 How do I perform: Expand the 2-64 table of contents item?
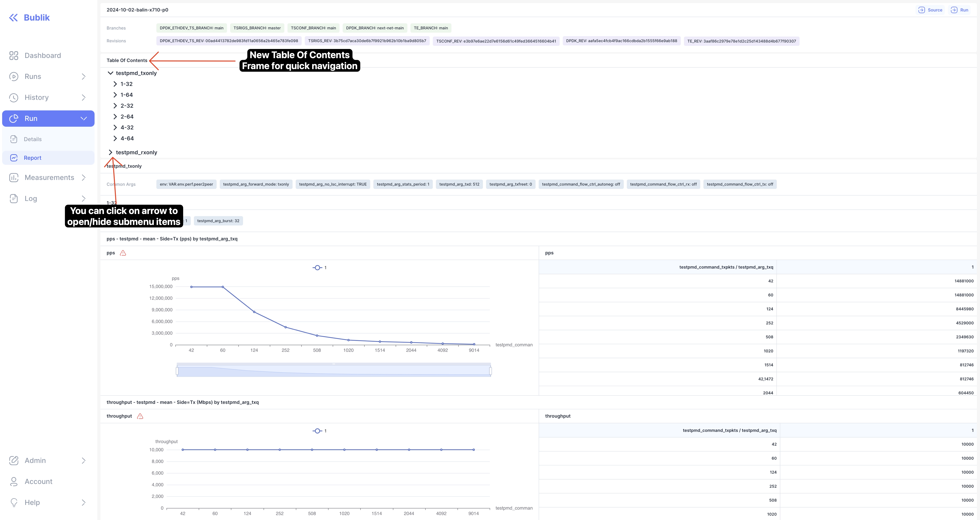click(x=115, y=116)
